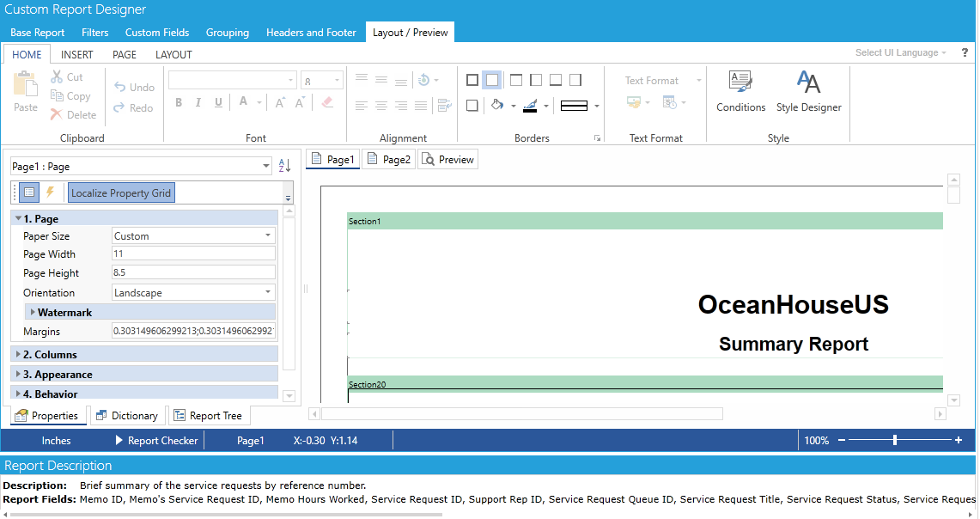Open the Headers and Footer tab

tap(311, 33)
